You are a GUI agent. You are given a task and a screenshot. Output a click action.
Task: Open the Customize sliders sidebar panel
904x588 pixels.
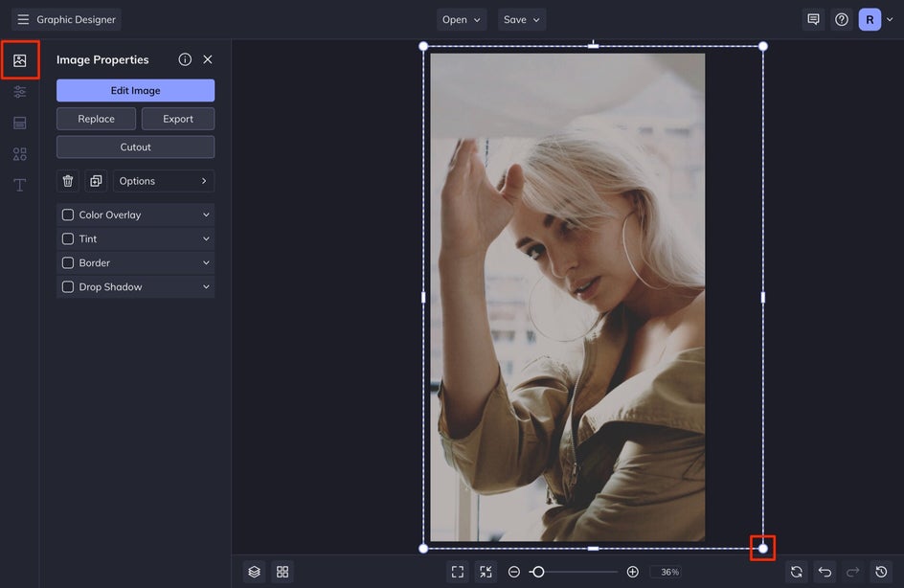point(20,92)
